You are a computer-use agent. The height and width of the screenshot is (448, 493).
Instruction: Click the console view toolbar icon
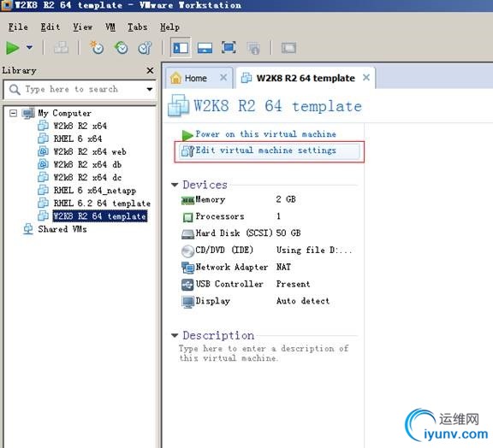click(288, 48)
